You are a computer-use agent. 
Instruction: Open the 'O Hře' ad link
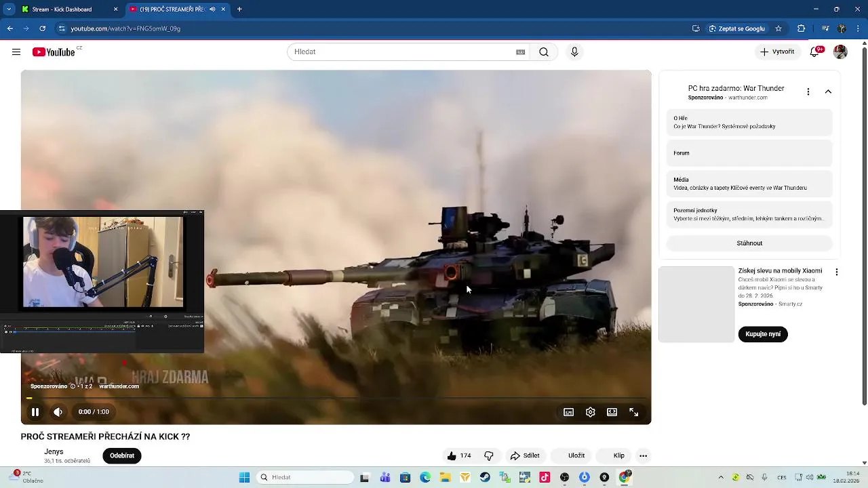(749, 123)
